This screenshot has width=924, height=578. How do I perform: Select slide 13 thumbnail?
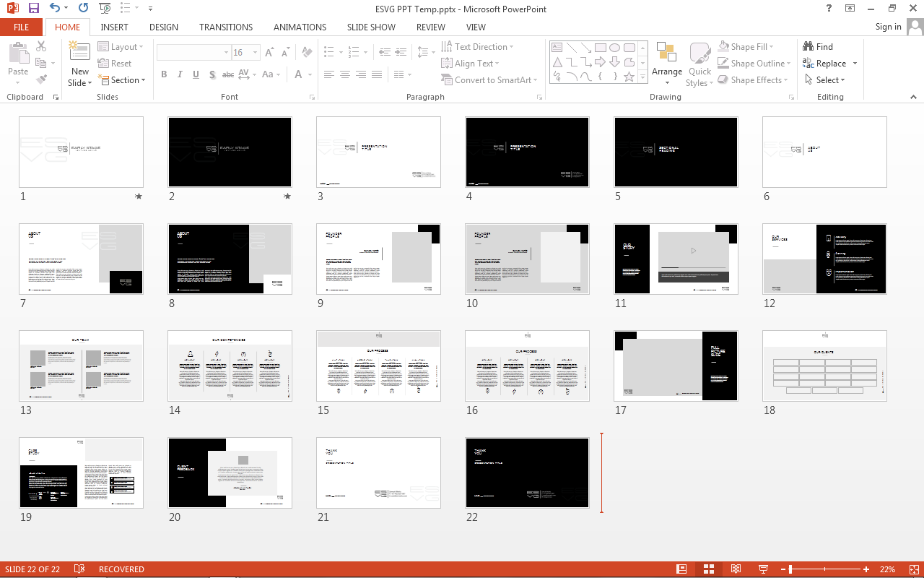point(81,366)
